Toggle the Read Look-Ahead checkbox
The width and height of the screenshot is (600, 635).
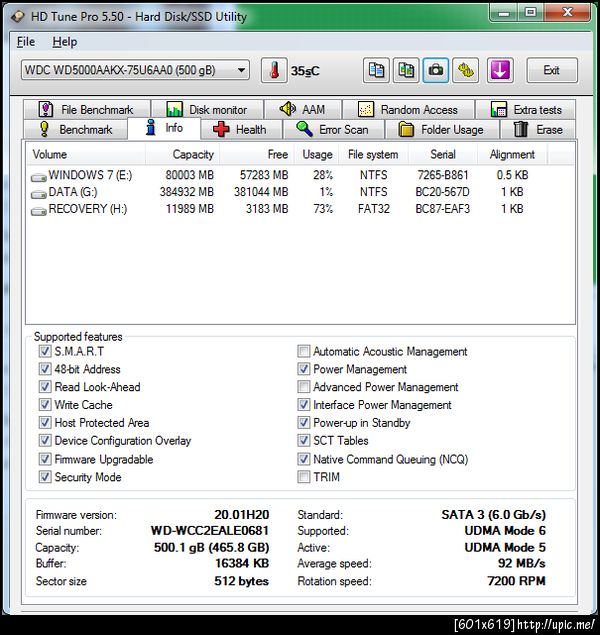click(x=45, y=387)
